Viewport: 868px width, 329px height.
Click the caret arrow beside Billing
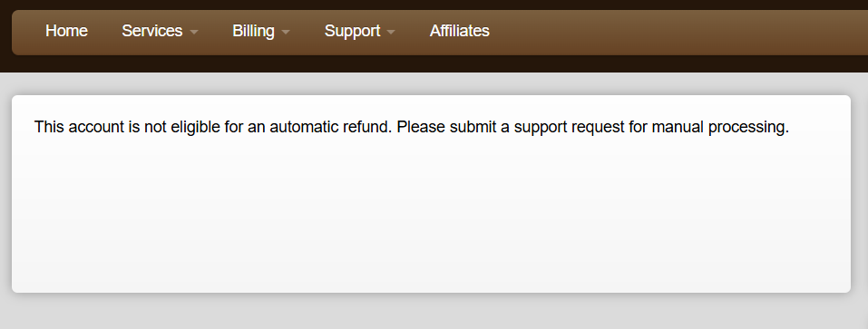[x=286, y=33]
